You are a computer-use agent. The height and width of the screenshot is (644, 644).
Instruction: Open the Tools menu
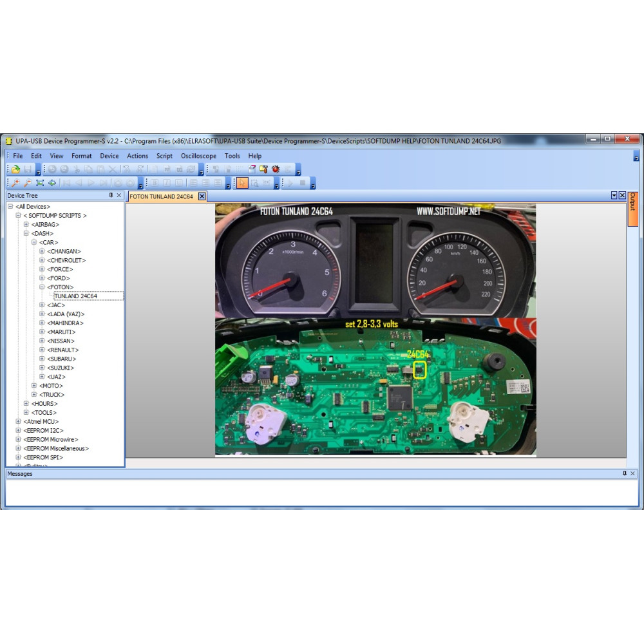coord(232,156)
